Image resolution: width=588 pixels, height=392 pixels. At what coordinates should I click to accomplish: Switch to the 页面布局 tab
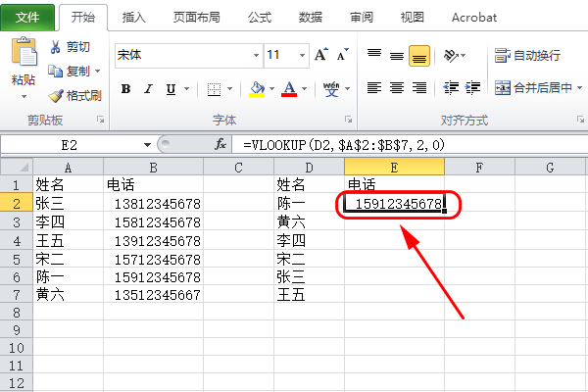(197, 18)
